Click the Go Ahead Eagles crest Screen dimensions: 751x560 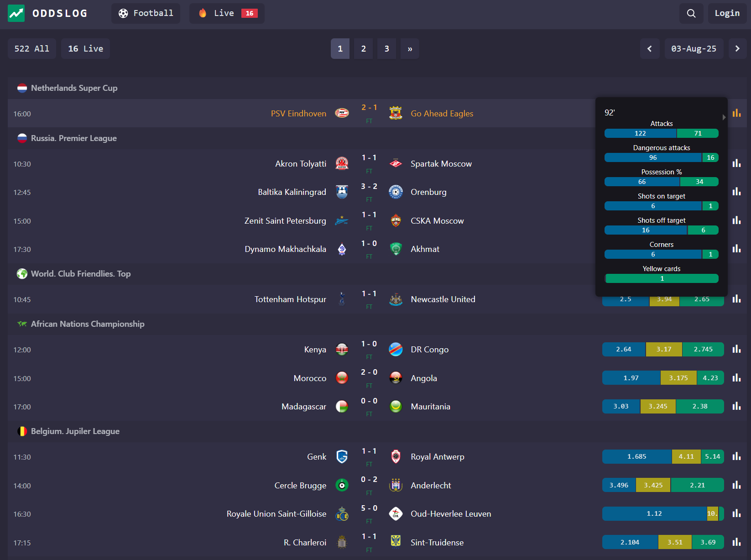tap(396, 113)
